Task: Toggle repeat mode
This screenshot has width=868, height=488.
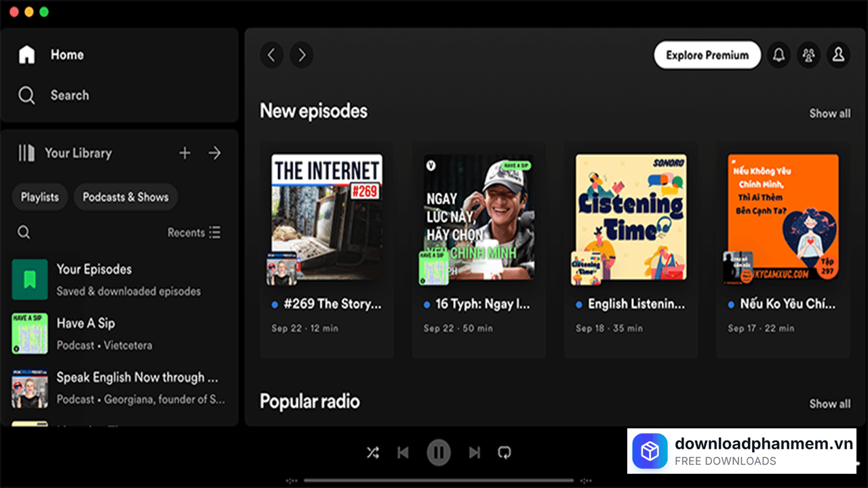Action: [504, 452]
